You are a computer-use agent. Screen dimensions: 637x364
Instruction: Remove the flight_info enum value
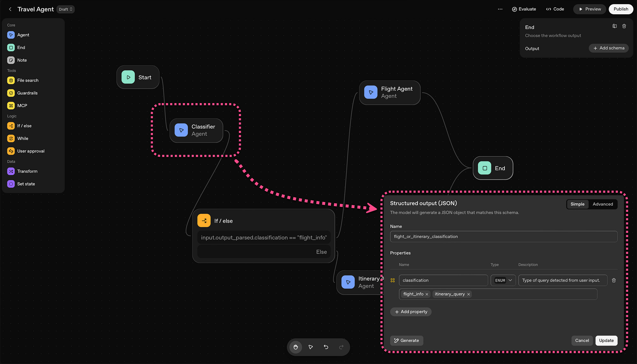pyautogui.click(x=427, y=294)
